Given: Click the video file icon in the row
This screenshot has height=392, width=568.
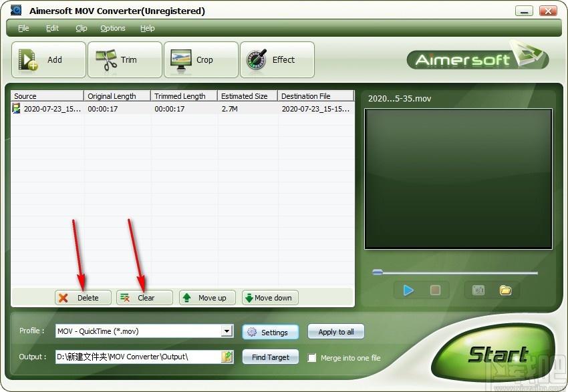Looking at the screenshot, I should pos(16,108).
